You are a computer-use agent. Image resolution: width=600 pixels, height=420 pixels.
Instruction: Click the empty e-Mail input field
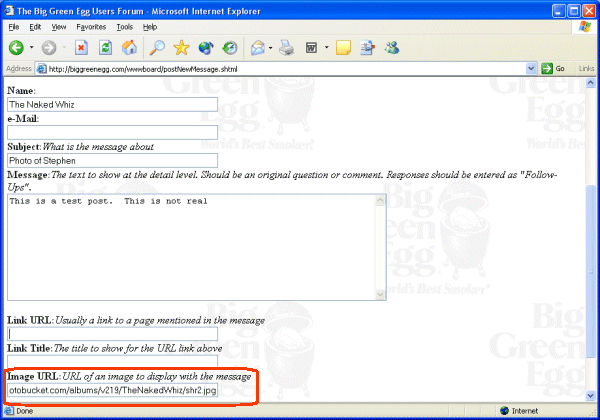point(112,132)
